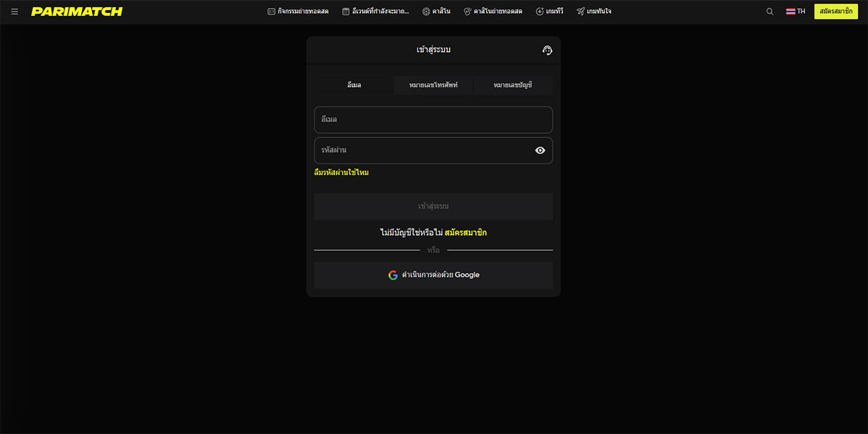Open live support headset icon
Image resolution: width=868 pixels, height=434 pixels.
coord(547,50)
